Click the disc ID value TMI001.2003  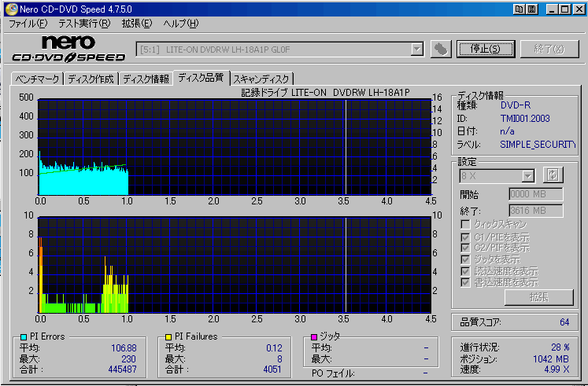point(525,119)
